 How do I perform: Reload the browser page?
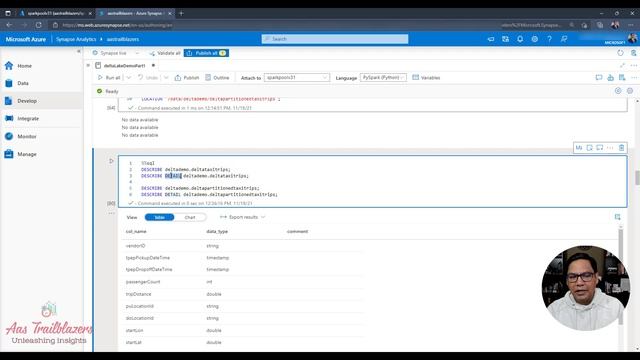click(x=38, y=25)
